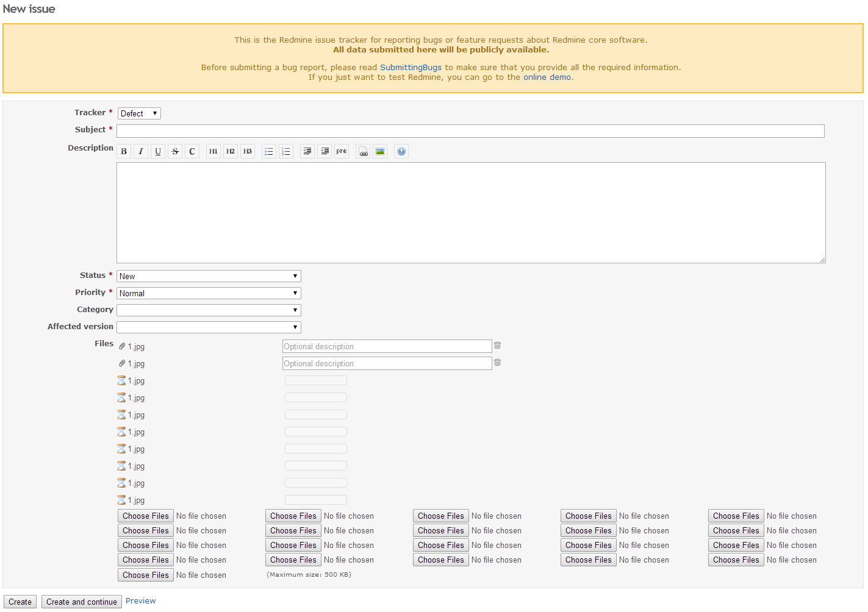Insert Heading 2 with H2 button
Screen dimensions: 868x612
click(x=231, y=151)
